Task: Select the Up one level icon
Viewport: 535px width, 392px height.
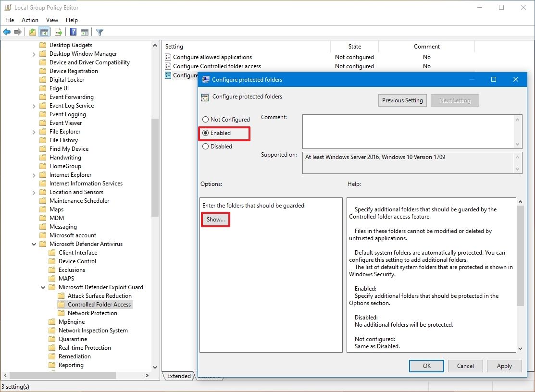Action: 32,32
